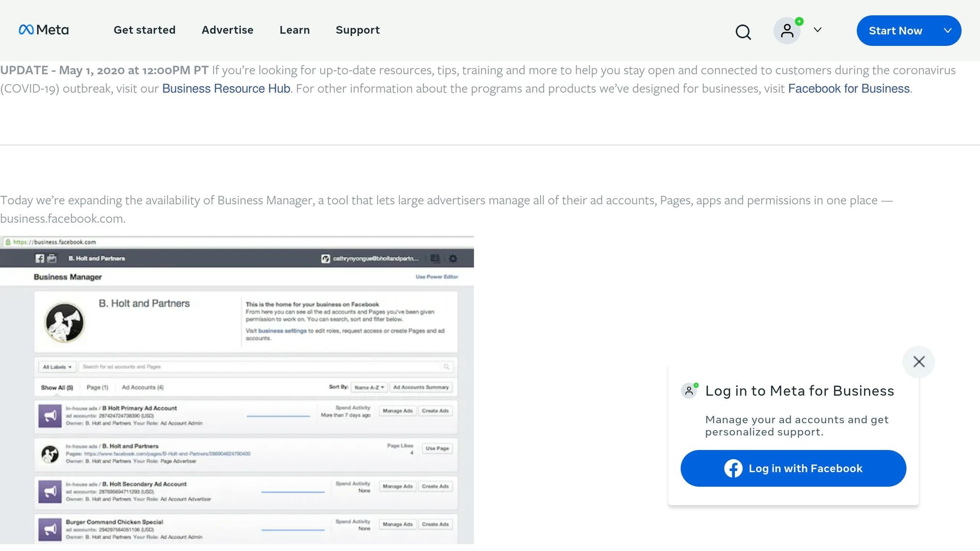Click megaphone icon for Burger Command Chicken Special

[x=50, y=529]
